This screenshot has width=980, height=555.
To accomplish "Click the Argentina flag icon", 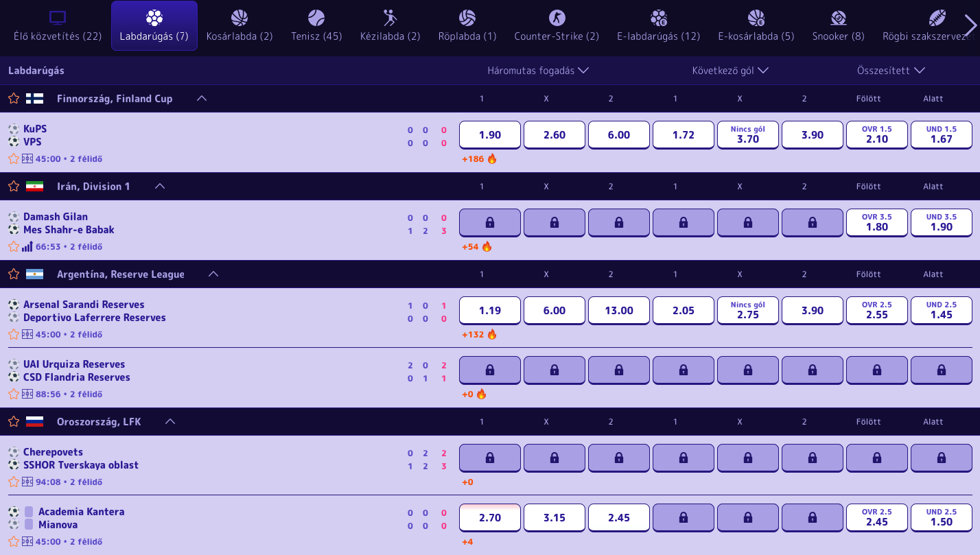I will [x=34, y=274].
